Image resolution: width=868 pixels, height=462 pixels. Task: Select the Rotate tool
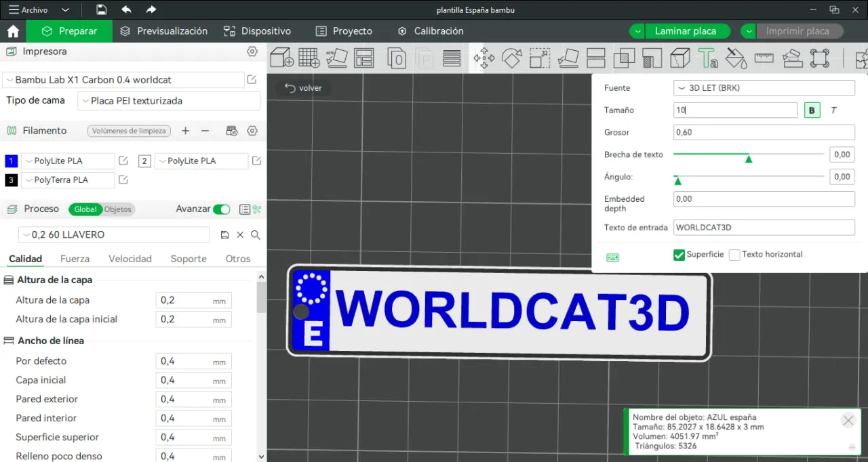click(x=512, y=58)
